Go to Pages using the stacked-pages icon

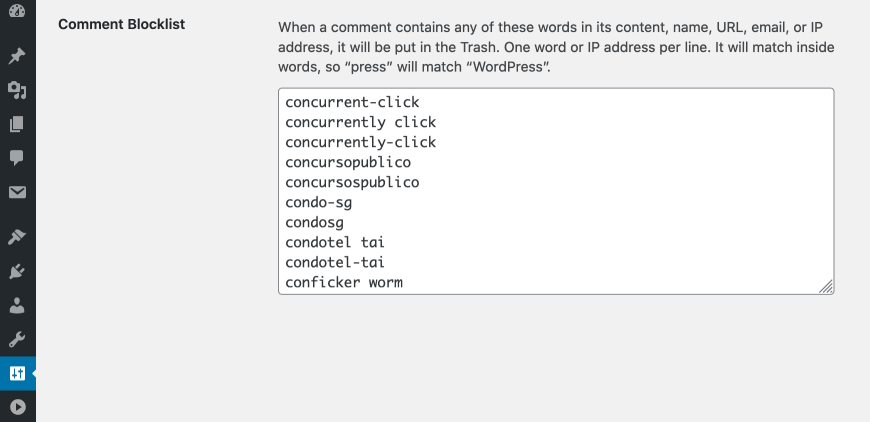17,124
